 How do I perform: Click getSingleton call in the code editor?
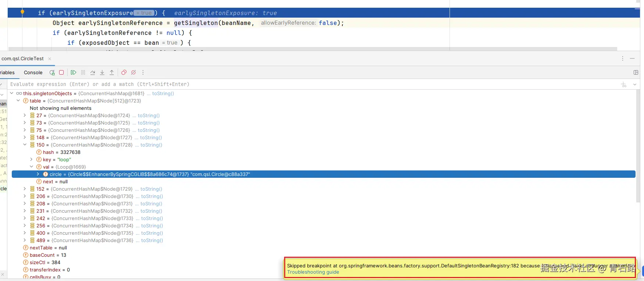click(196, 23)
